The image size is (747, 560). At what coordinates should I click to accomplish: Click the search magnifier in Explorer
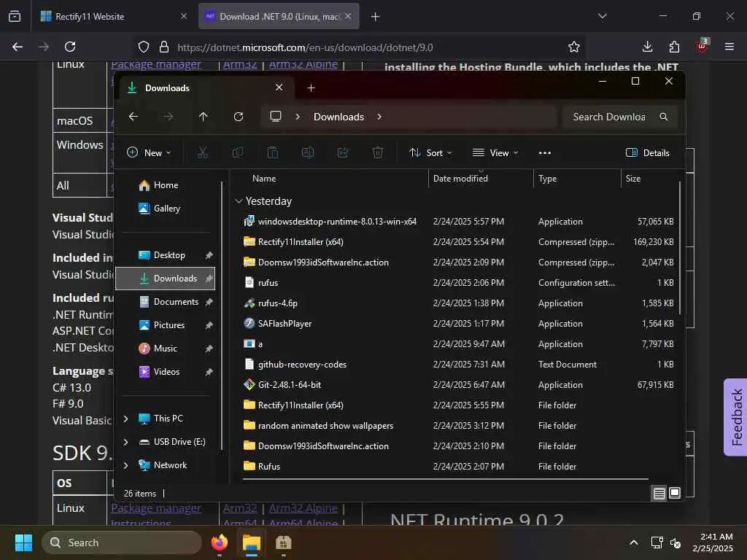664,117
